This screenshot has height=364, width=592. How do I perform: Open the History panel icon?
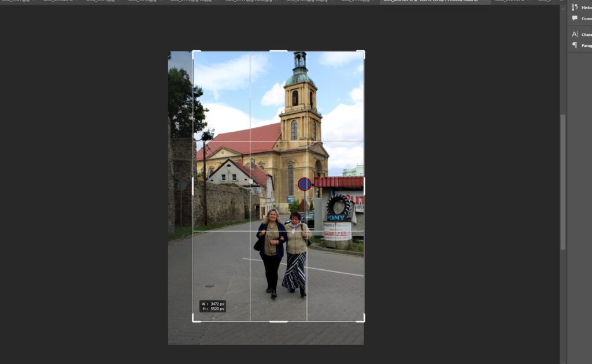pos(575,7)
